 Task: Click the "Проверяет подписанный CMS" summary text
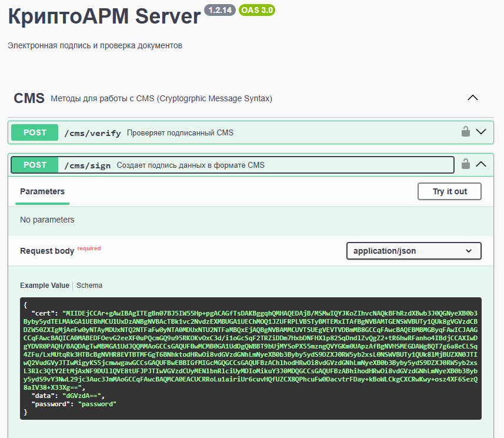tap(180, 133)
